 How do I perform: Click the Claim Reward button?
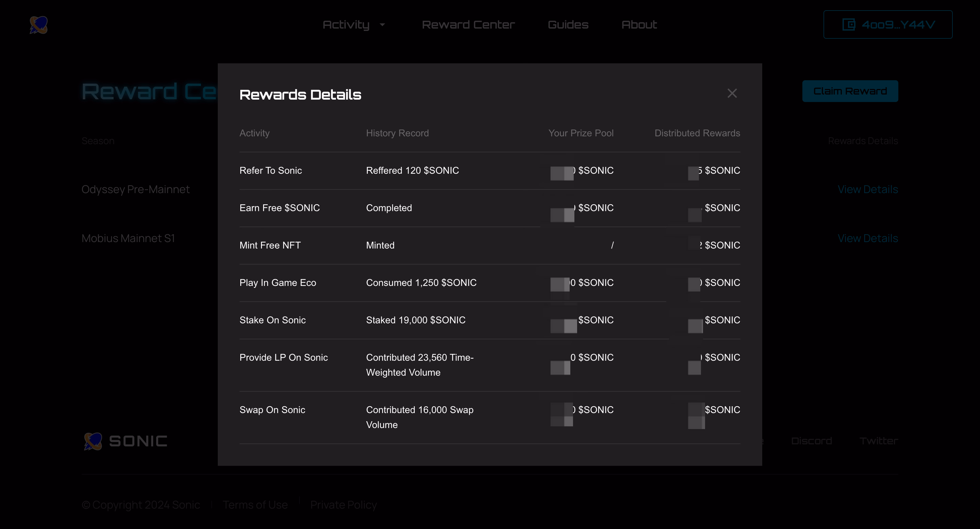coord(850,91)
